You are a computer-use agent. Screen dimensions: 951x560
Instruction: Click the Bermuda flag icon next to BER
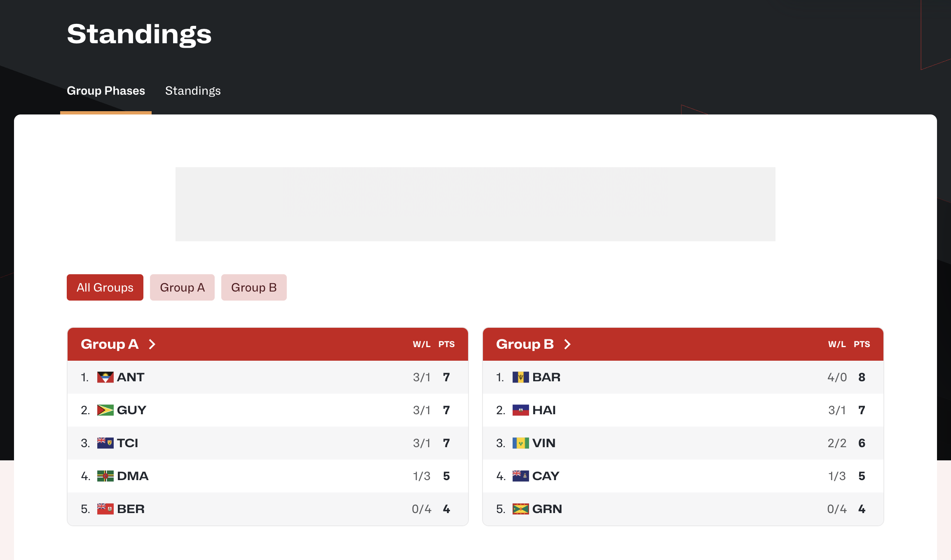coord(105,509)
